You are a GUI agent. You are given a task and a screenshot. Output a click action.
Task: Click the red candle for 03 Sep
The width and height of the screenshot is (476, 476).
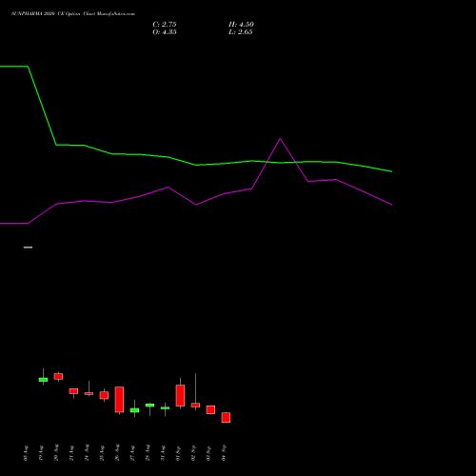[210, 409]
